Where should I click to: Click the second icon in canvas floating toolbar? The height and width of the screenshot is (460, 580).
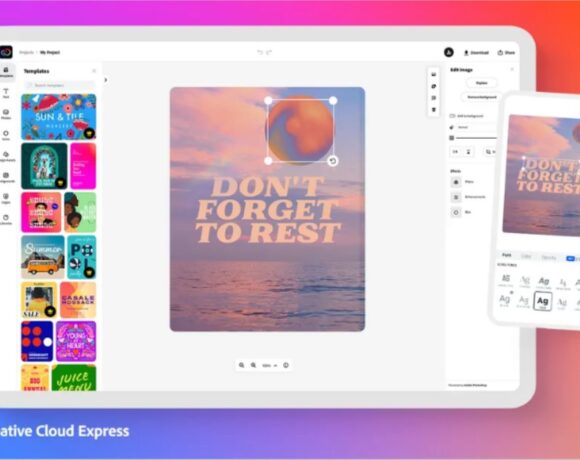(x=434, y=86)
